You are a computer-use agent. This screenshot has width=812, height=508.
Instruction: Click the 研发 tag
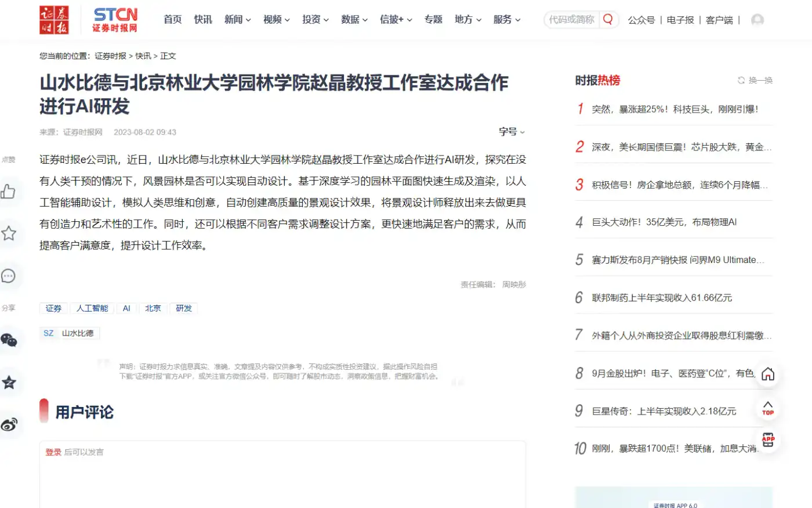tap(184, 308)
